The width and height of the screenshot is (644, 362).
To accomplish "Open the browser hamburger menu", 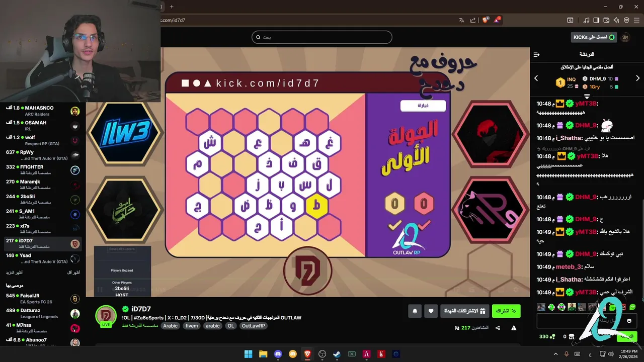I will (x=636, y=20).
